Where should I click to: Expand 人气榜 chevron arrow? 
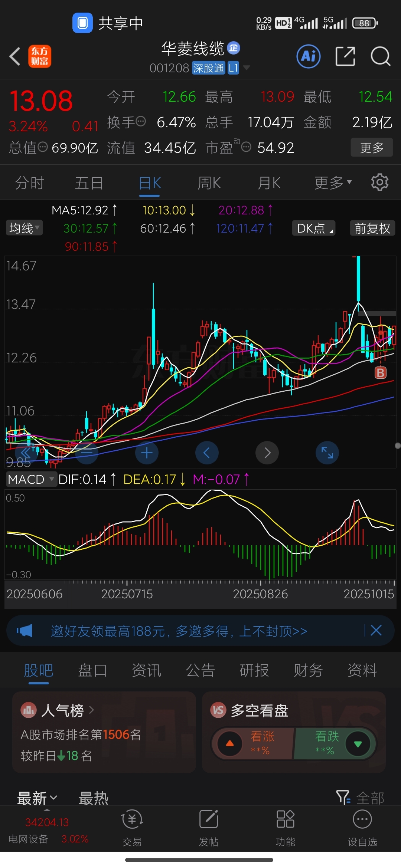[x=91, y=710]
